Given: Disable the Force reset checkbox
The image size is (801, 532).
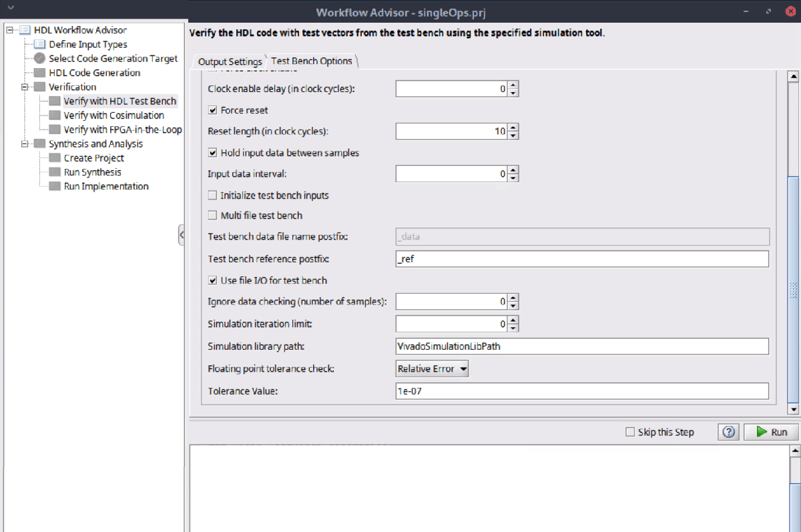Looking at the screenshot, I should pos(213,110).
